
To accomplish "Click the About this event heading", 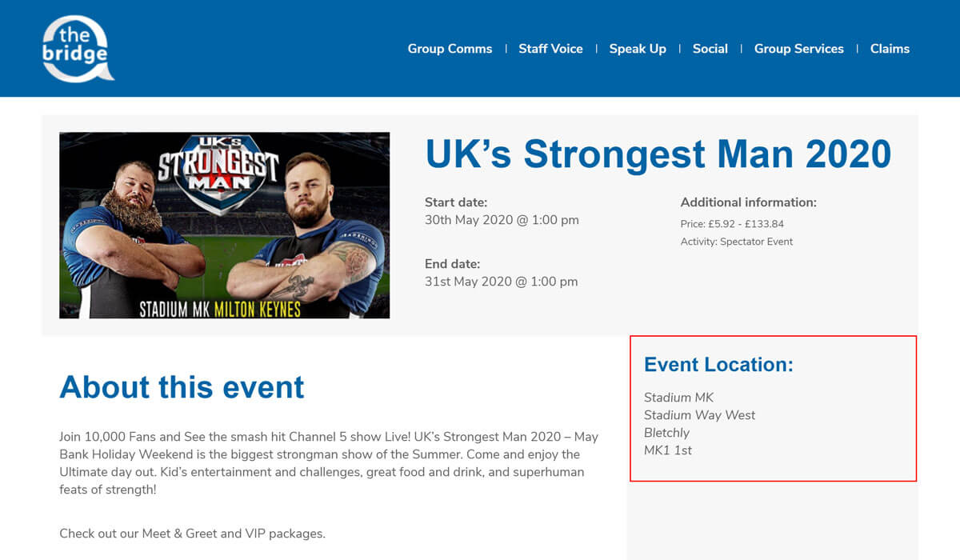I will [x=182, y=387].
